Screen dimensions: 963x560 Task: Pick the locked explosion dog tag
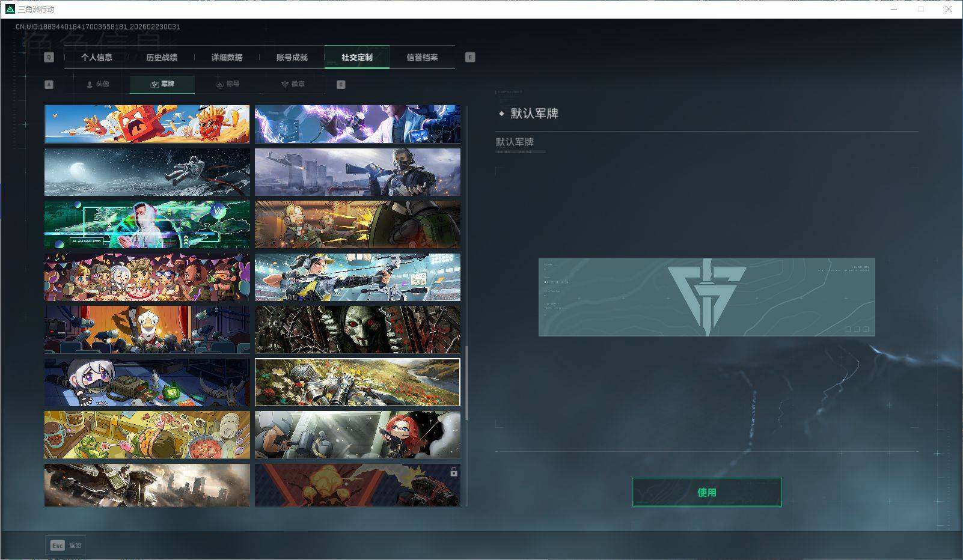tap(358, 485)
